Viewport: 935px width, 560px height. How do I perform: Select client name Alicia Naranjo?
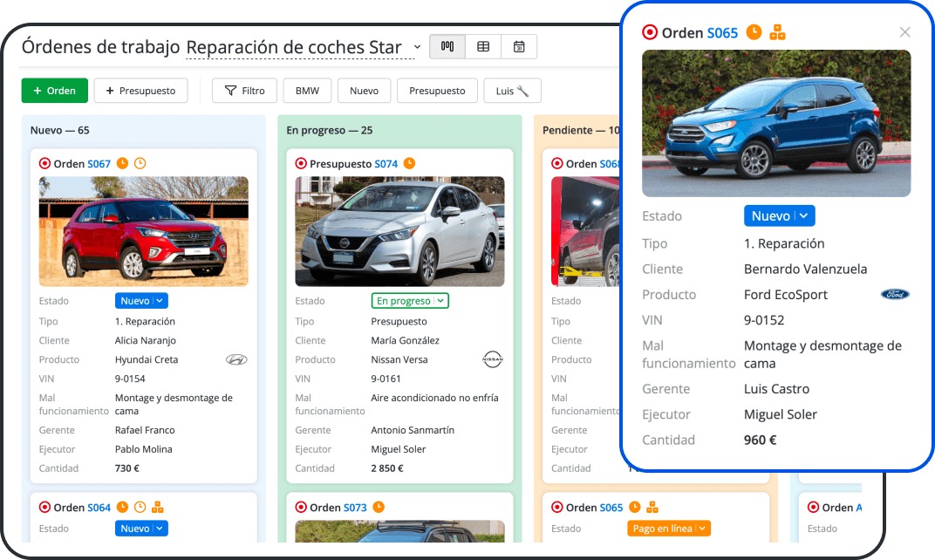click(x=146, y=340)
